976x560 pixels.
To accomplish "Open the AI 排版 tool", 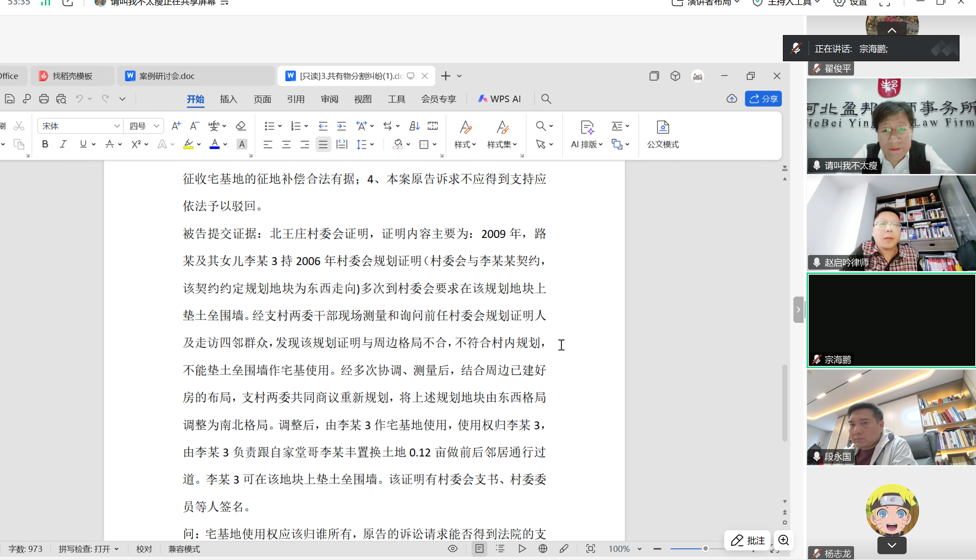I will tap(587, 135).
